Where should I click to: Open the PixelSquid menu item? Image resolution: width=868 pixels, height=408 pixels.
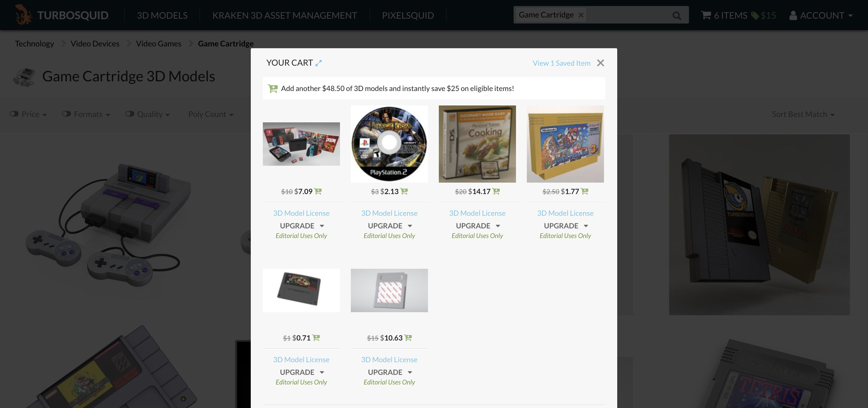tap(408, 15)
